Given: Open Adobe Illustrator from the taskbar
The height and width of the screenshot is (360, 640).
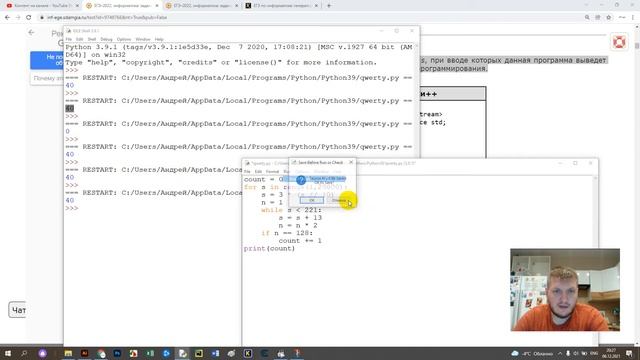Looking at the screenshot, I should [x=84, y=353].
